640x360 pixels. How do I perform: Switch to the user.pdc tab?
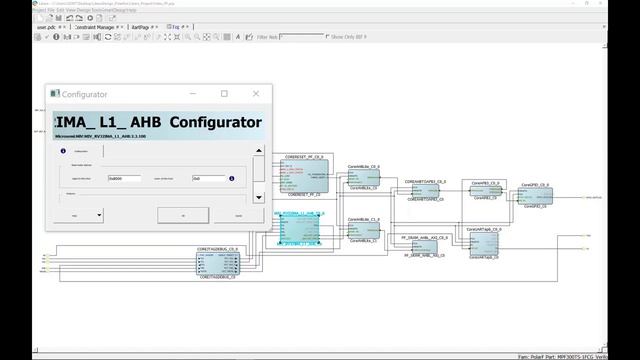click(46, 27)
